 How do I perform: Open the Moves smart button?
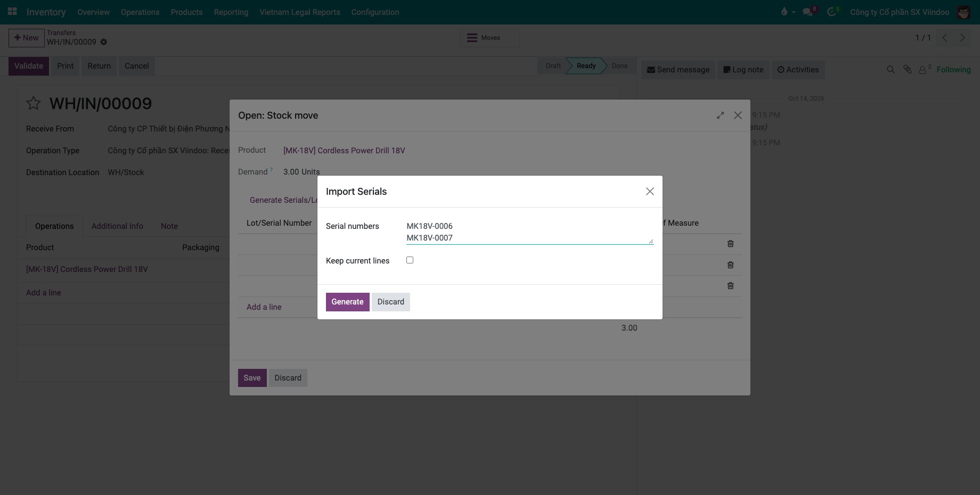pos(489,38)
